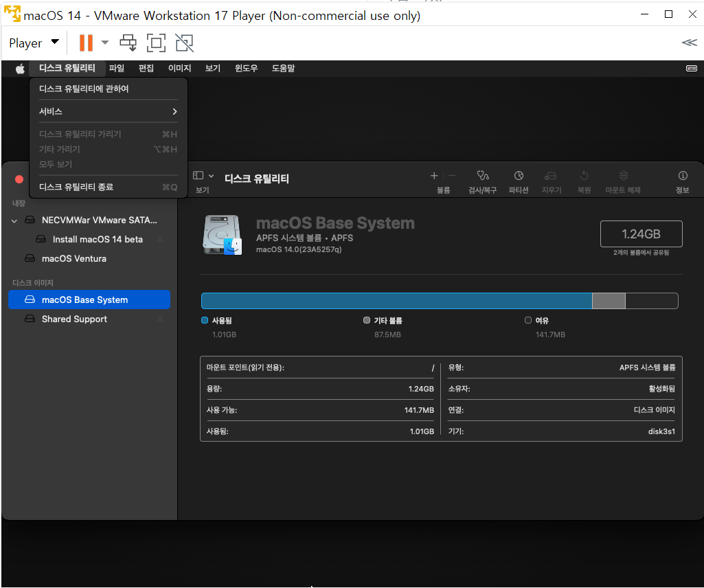Open the 디스크 유틸리티 app menu
The image size is (704, 588).
67,68
